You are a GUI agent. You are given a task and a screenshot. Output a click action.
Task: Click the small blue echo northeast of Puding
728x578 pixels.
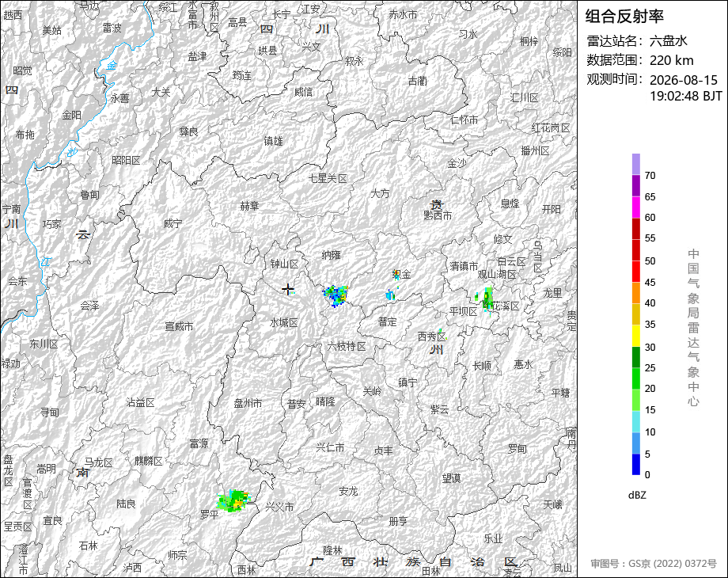(x=390, y=295)
